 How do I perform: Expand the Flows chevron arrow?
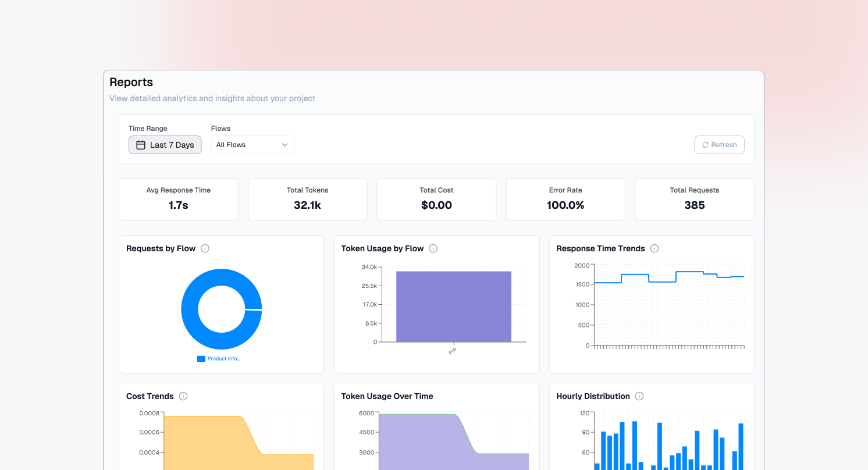pos(284,145)
